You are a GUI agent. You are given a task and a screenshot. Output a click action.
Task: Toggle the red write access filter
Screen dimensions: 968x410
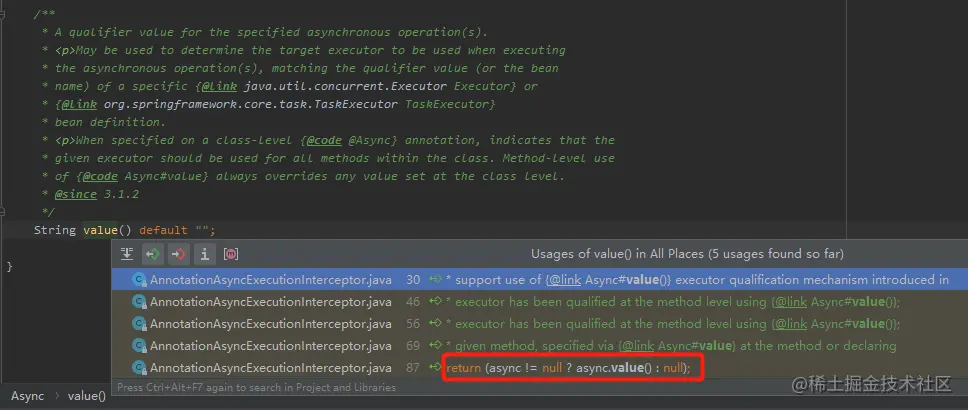click(178, 254)
